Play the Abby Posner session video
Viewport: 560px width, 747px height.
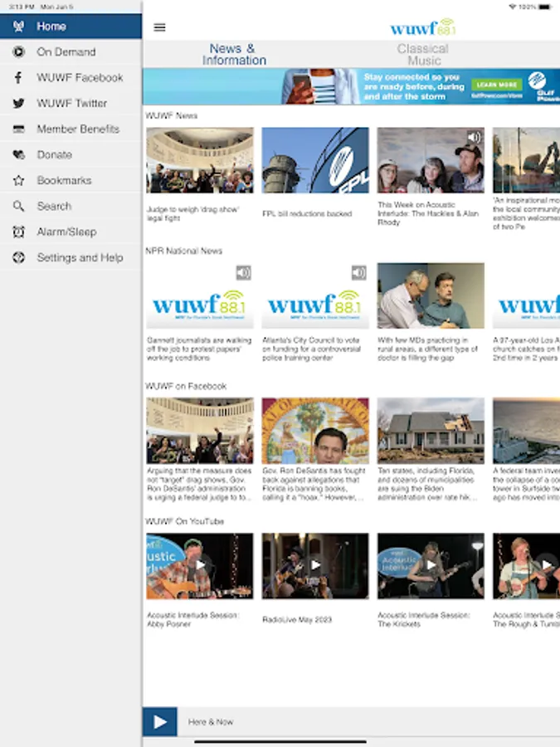pos(200,565)
